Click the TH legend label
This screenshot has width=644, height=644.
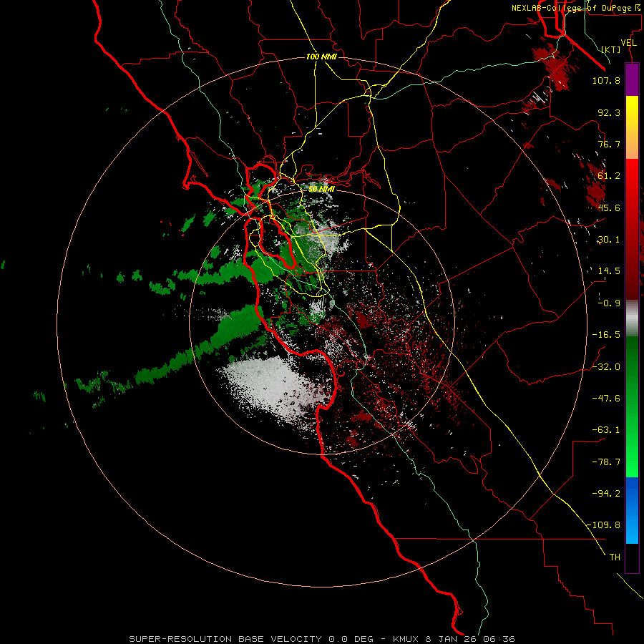click(x=615, y=557)
